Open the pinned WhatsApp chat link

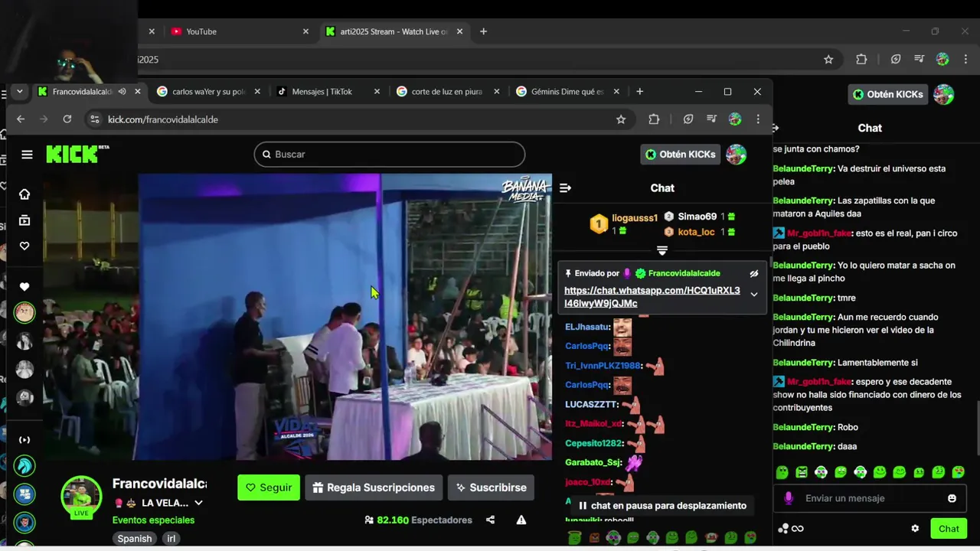coord(652,297)
